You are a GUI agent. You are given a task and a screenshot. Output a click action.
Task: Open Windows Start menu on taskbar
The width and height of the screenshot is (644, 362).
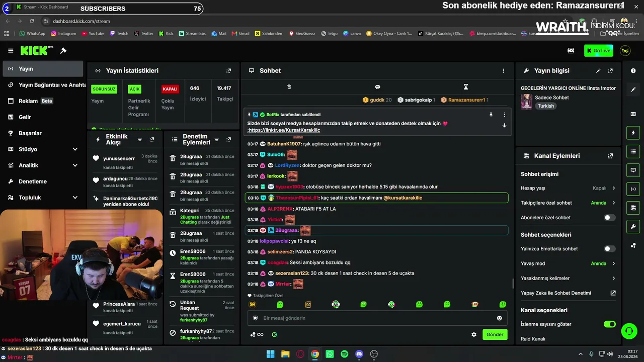270,354
